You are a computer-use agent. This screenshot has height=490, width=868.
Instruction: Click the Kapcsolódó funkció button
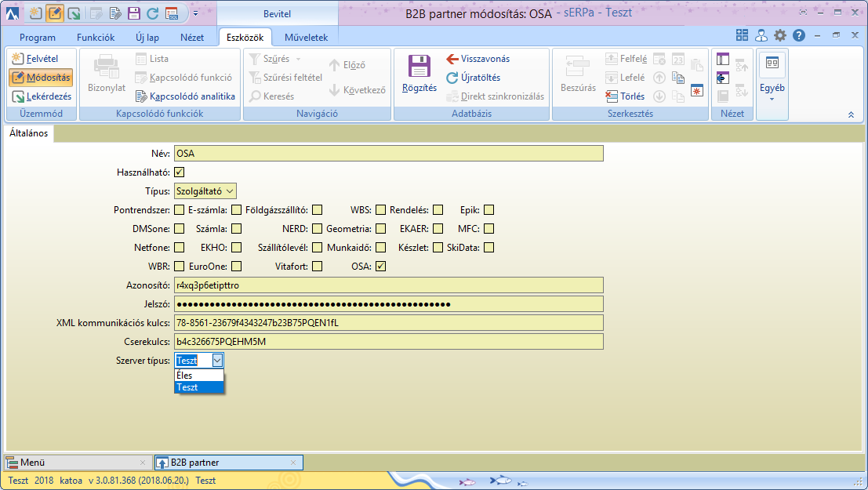click(183, 78)
